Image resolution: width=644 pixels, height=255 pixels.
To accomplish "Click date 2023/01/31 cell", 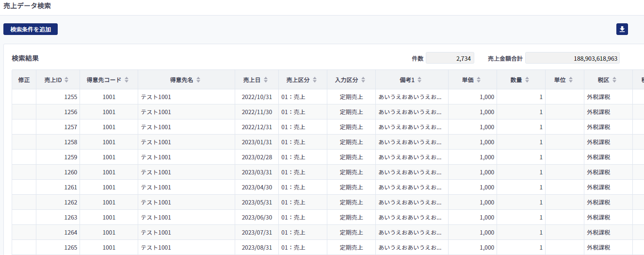I will tap(257, 142).
